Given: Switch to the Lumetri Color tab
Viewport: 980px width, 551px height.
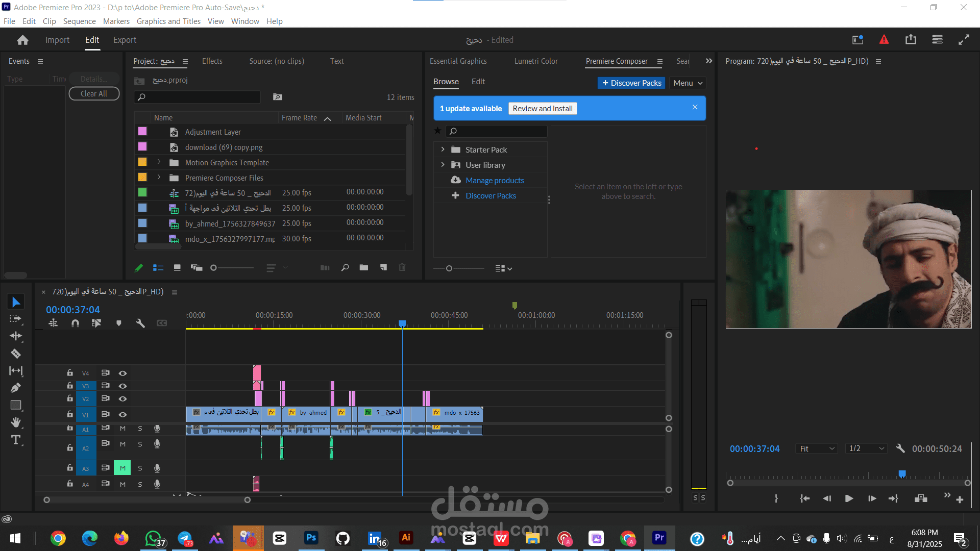Looking at the screenshot, I should point(536,61).
